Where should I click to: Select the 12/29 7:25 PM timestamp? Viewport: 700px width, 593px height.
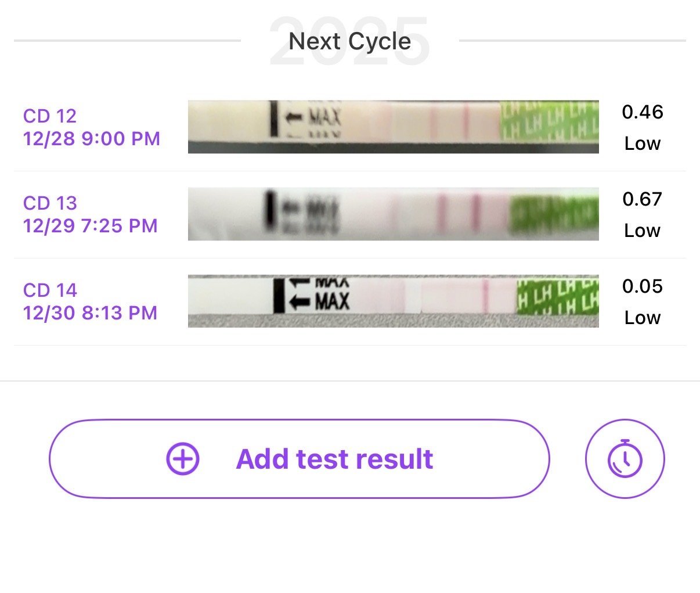point(91,226)
